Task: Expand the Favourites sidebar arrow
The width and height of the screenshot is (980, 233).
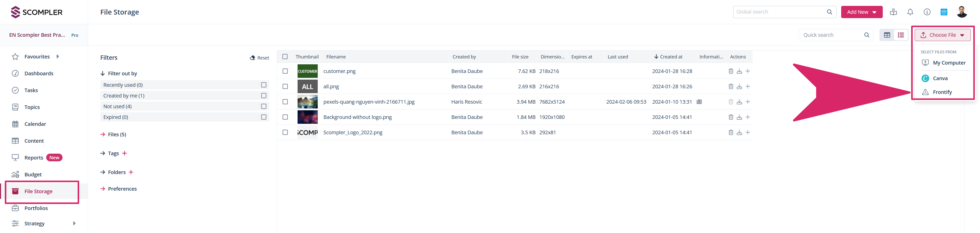Action: tap(58, 57)
